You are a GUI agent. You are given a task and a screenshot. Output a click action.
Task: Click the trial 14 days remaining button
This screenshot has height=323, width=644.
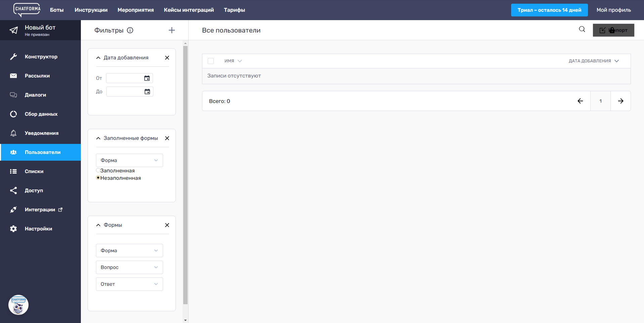[x=549, y=10]
